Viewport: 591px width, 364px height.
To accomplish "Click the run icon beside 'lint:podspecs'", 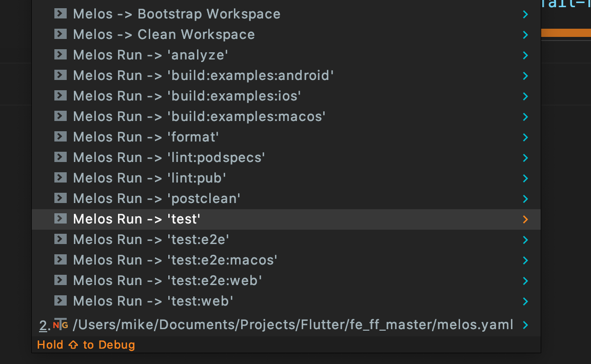I will [61, 157].
